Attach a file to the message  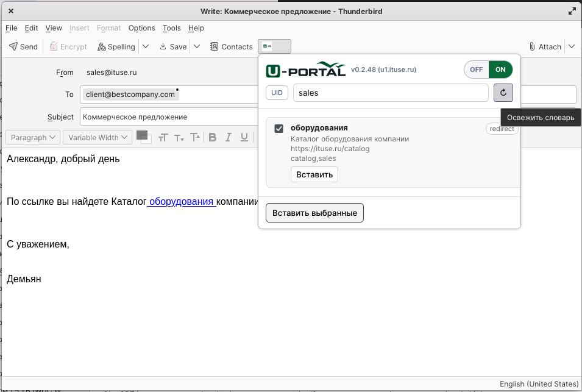[545, 46]
